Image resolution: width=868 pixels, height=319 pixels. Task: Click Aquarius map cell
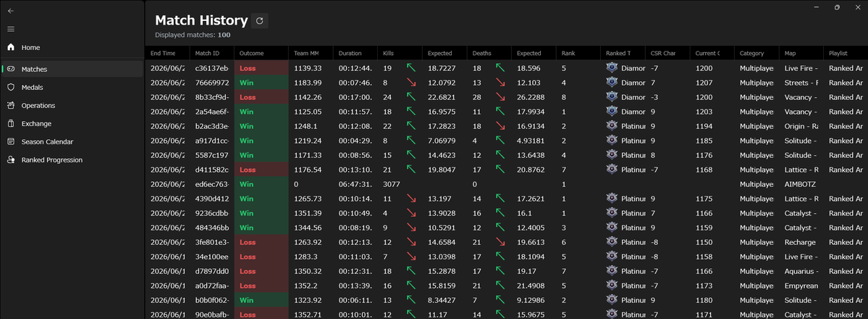coord(801,270)
